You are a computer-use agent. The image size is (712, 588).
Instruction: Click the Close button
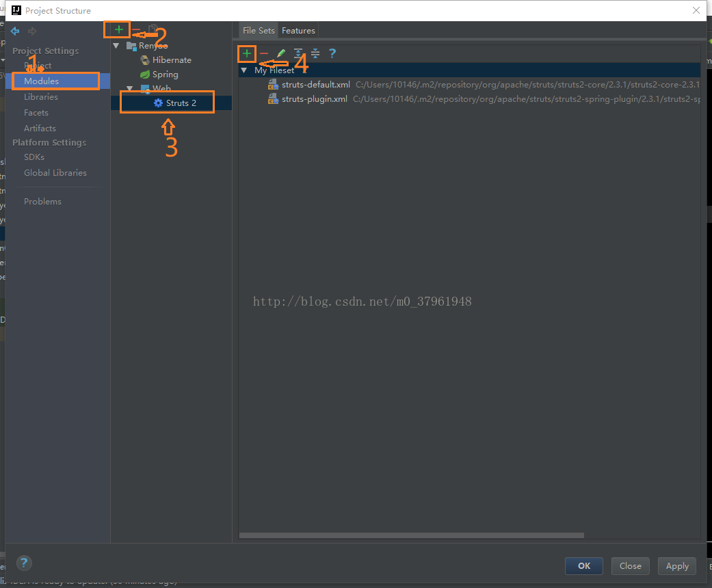(x=630, y=565)
